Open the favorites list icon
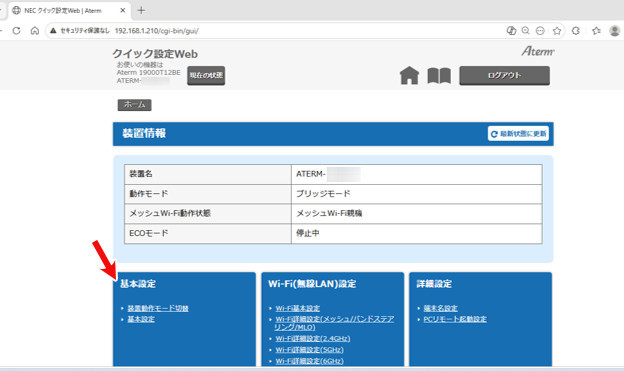624x371 pixels. click(596, 31)
